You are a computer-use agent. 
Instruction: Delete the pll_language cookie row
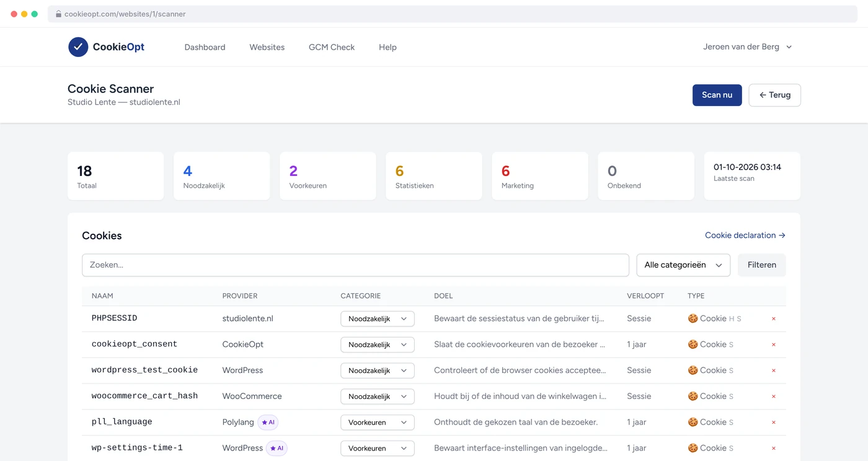[x=773, y=423]
